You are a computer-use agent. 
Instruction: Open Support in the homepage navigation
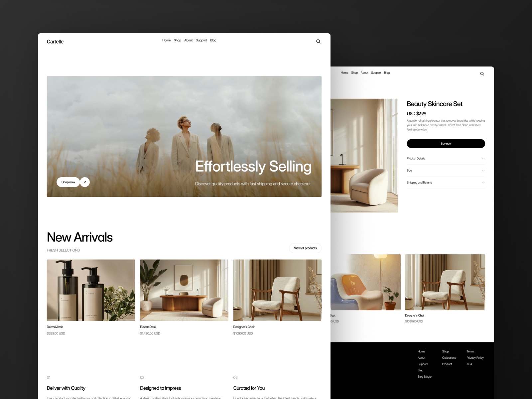pyautogui.click(x=201, y=40)
